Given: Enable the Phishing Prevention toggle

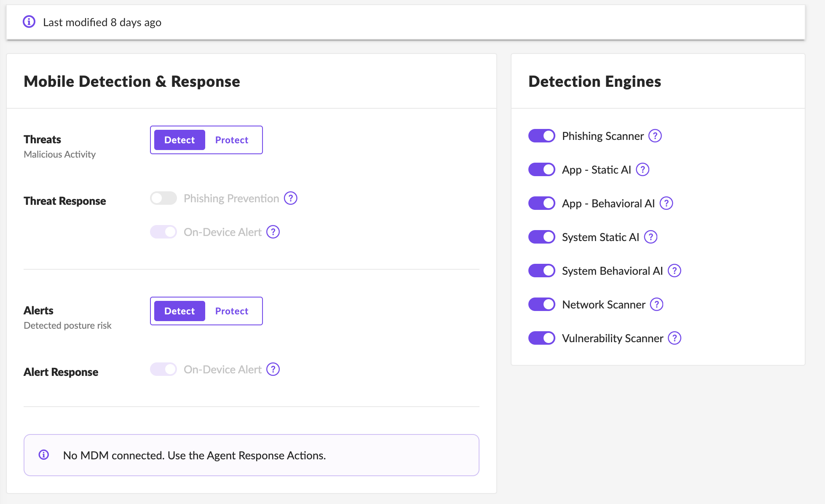Looking at the screenshot, I should [x=163, y=198].
